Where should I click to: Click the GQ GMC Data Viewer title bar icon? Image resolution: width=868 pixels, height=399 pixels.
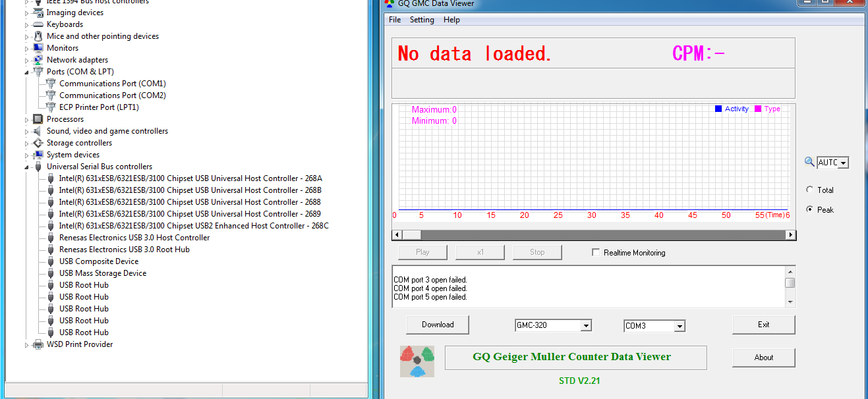pyautogui.click(x=390, y=3)
